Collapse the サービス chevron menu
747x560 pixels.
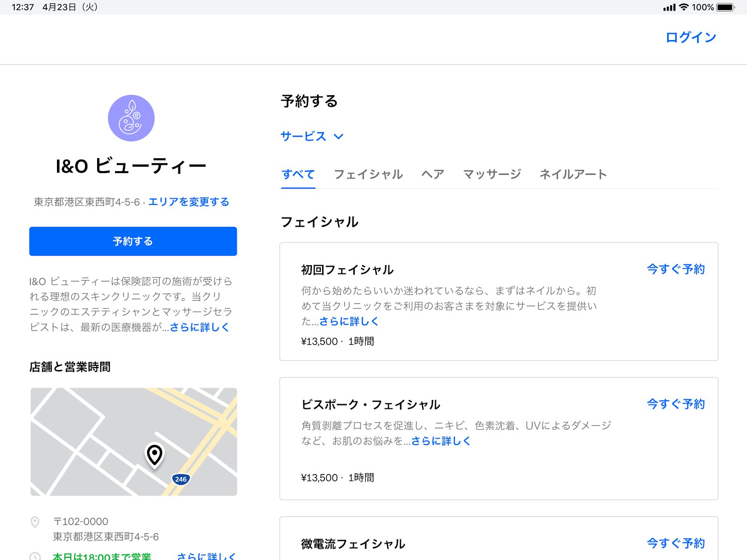pyautogui.click(x=339, y=137)
